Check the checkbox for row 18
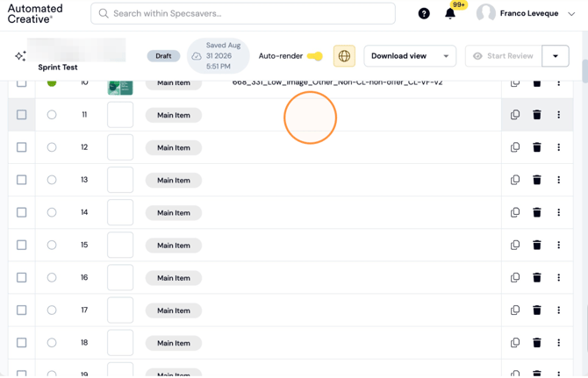The width and height of the screenshot is (588, 378). point(22,343)
